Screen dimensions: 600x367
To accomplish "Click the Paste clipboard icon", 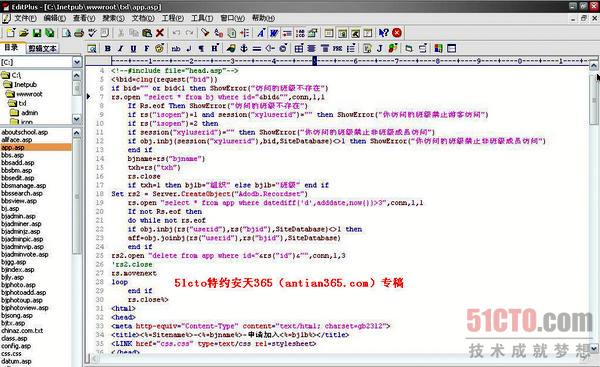I will point(147,33).
